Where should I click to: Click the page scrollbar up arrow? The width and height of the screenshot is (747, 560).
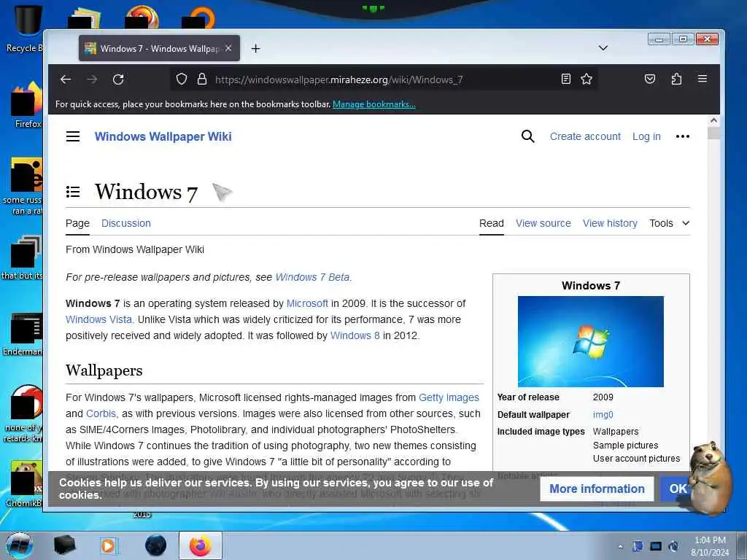[x=713, y=121]
